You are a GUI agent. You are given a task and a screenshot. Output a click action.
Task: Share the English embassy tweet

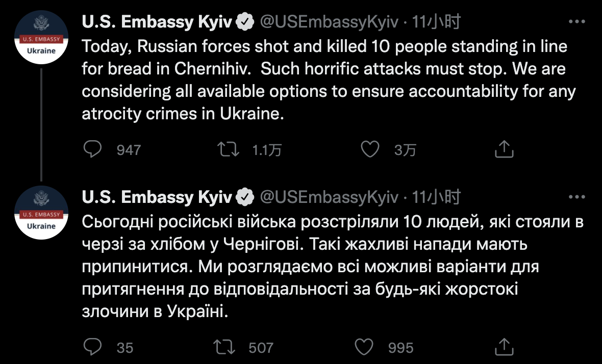point(504,149)
